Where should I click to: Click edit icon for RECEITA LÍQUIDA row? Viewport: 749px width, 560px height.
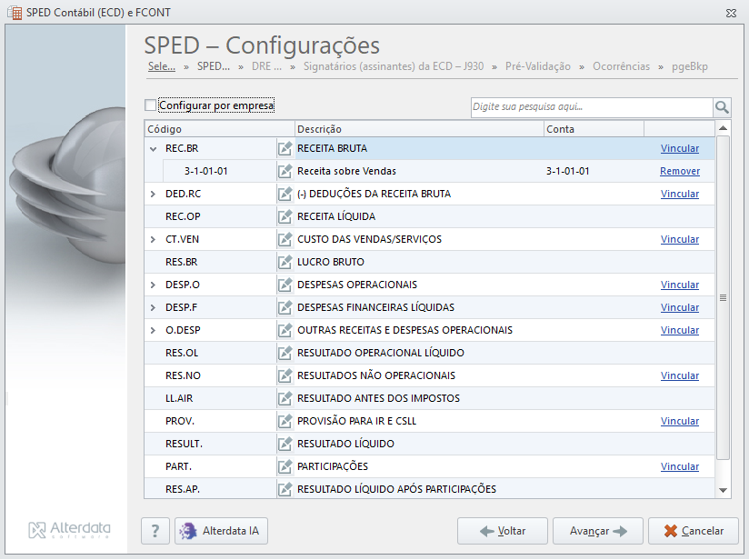pos(285,216)
